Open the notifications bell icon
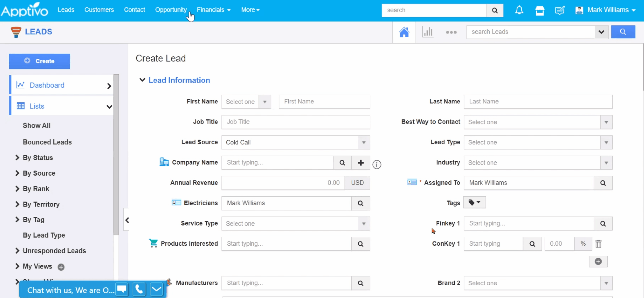Screen dimensions: 644x298 pyautogui.click(x=519, y=10)
